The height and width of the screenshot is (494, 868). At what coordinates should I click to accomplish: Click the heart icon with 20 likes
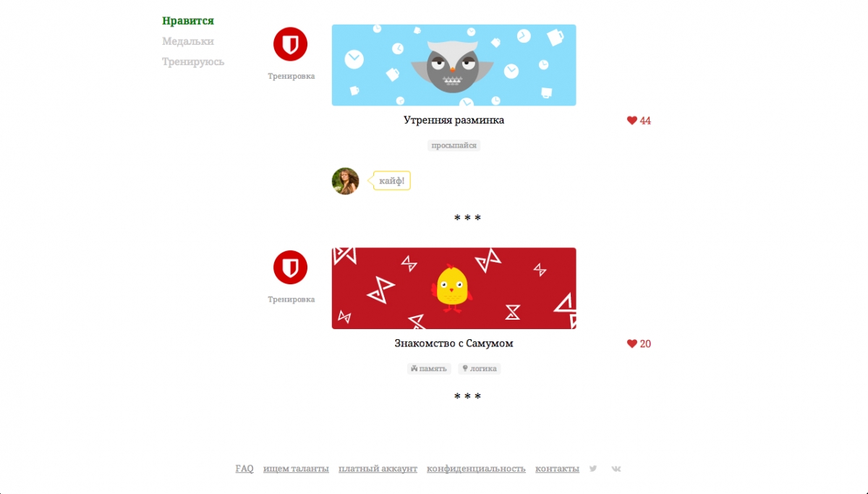tap(631, 344)
